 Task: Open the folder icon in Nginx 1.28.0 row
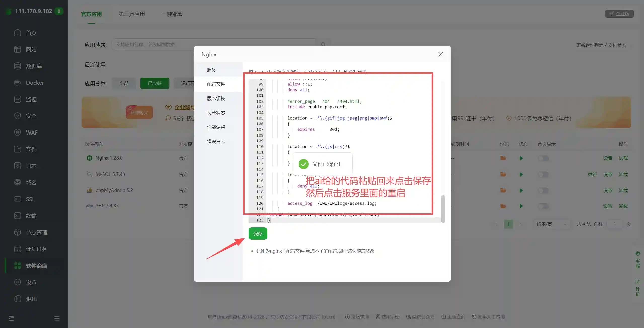[503, 158]
